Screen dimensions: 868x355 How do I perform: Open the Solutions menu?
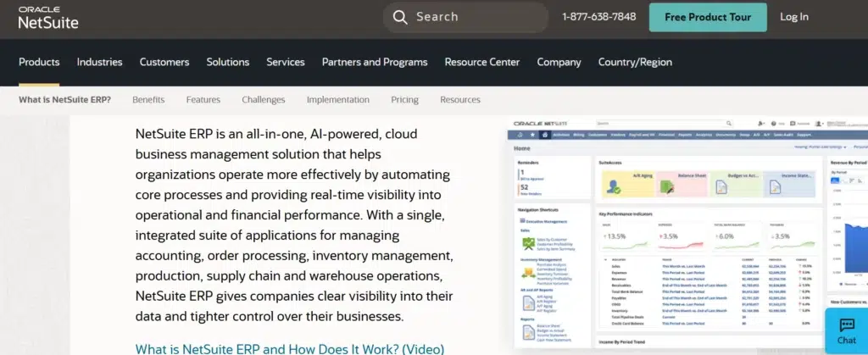tap(228, 62)
